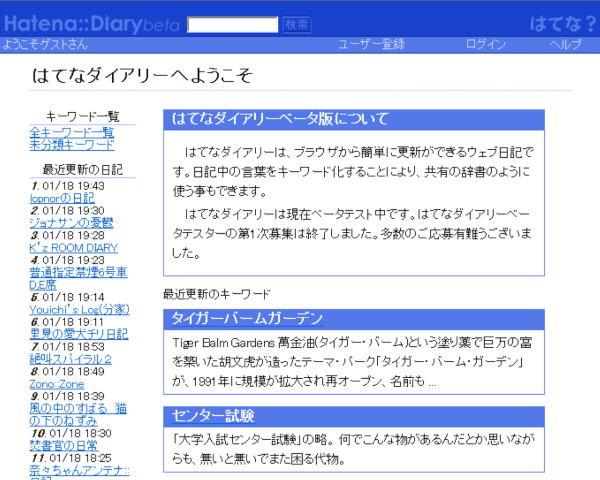The image size is (600, 480).
Task: Click the 最近更新の日記 sidebar heading
Action: (x=83, y=170)
